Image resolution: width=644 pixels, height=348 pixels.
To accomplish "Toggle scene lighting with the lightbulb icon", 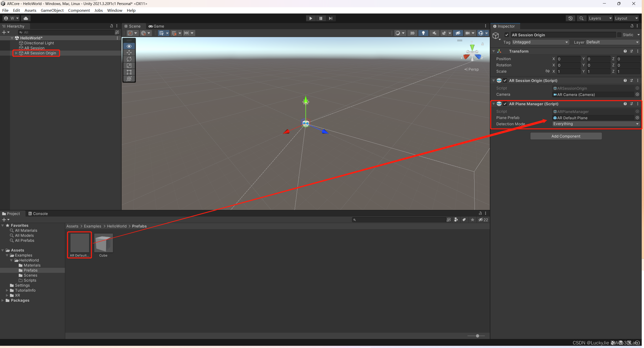I will pos(423,33).
